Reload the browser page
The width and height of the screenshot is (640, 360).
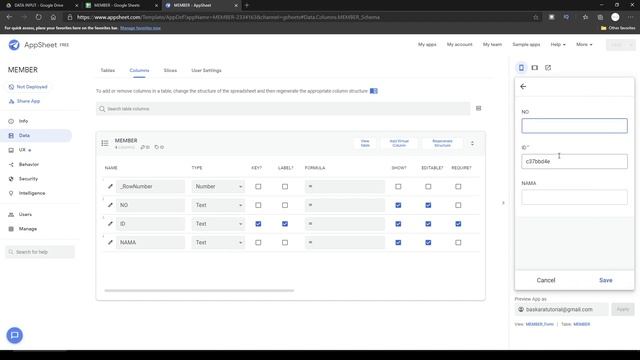tap(38, 17)
